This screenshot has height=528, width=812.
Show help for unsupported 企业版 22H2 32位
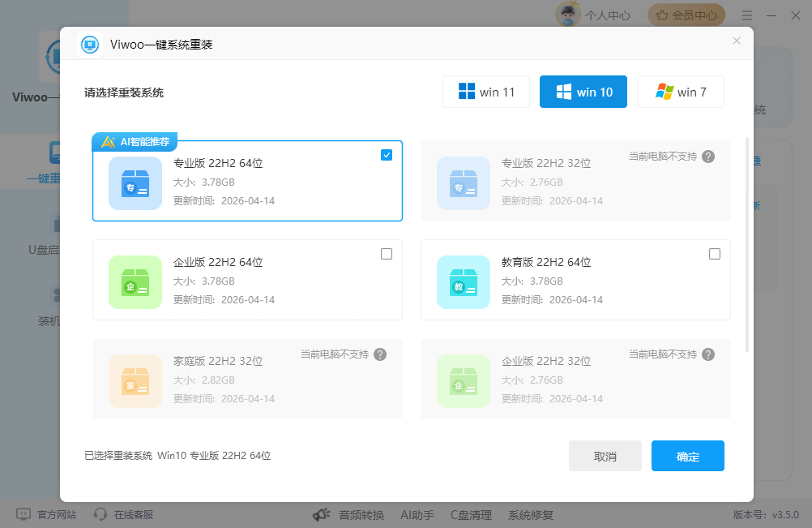click(x=708, y=354)
